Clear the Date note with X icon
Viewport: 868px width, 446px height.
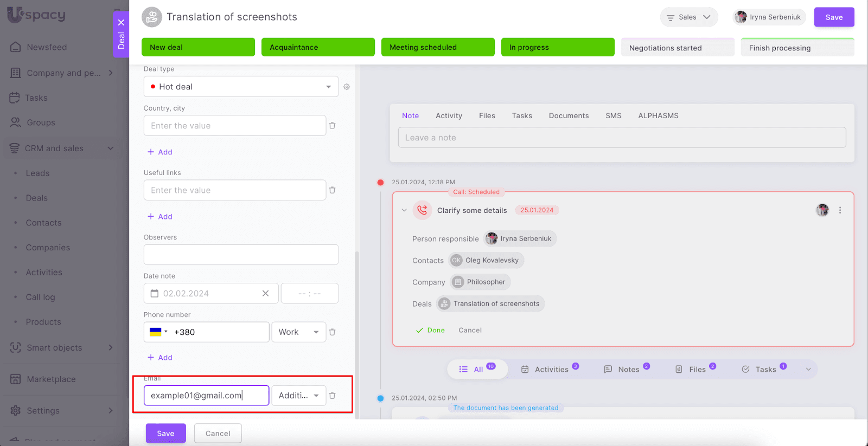(x=265, y=293)
